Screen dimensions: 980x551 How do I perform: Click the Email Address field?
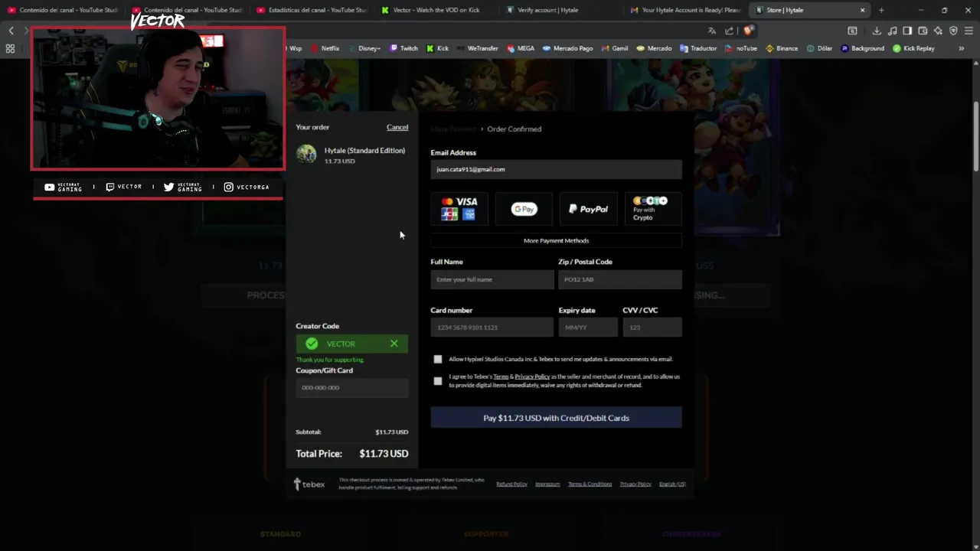tap(556, 169)
